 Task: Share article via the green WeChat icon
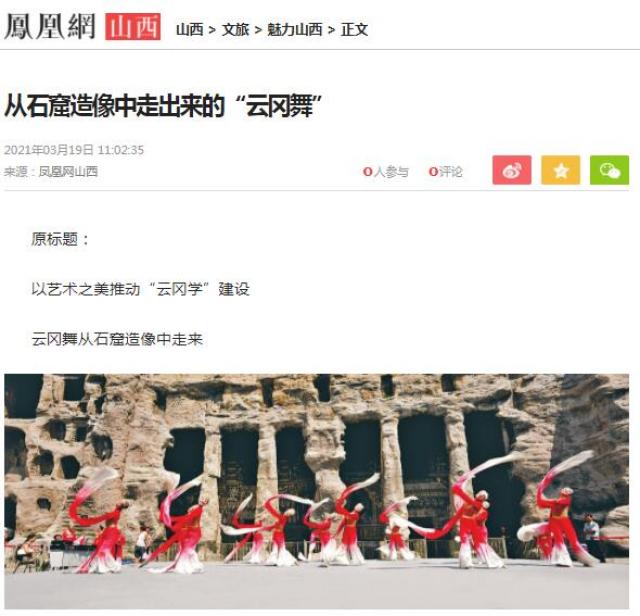609,170
